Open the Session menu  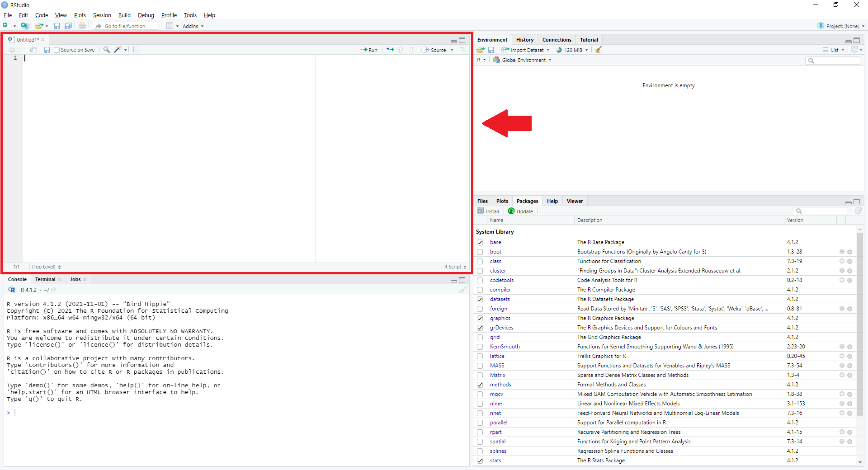point(102,15)
